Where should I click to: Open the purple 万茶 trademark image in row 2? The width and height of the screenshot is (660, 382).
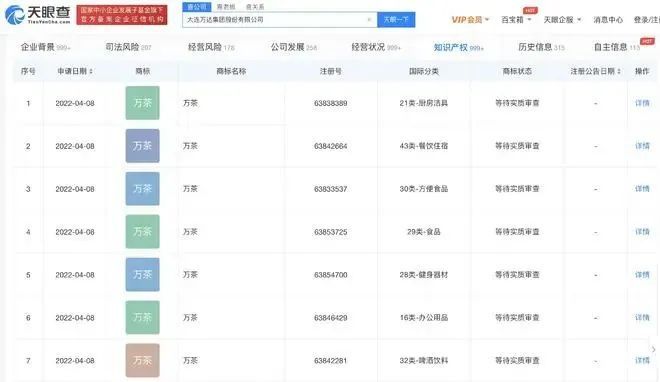coord(142,146)
